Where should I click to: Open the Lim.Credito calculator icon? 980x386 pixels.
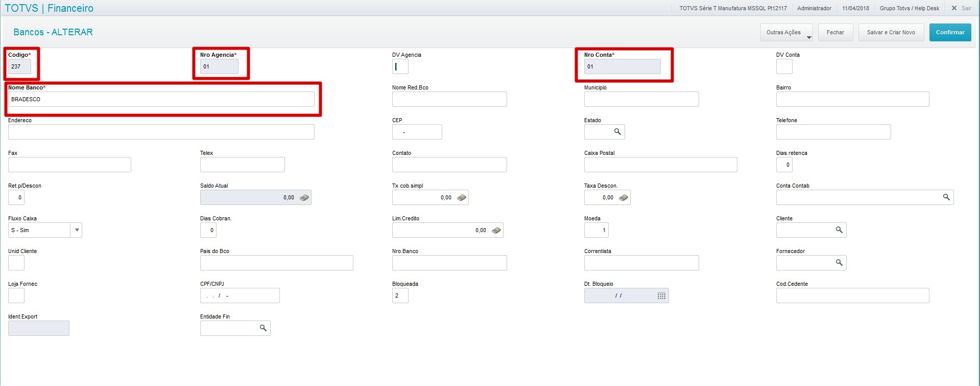(x=496, y=230)
